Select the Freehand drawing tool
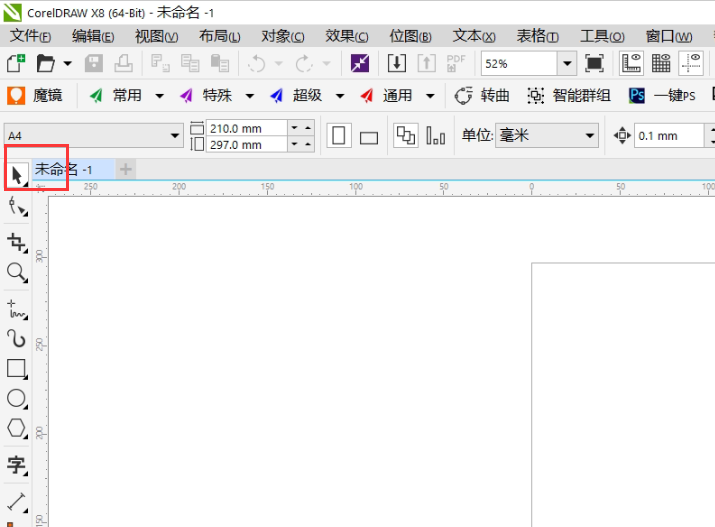This screenshot has width=715, height=527. tap(17, 307)
